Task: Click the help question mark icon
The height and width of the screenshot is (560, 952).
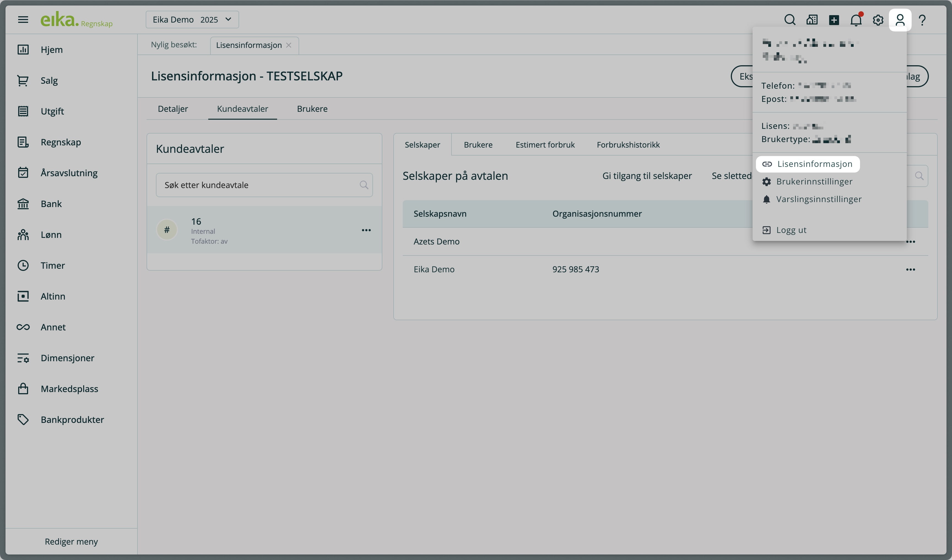Action: point(922,20)
